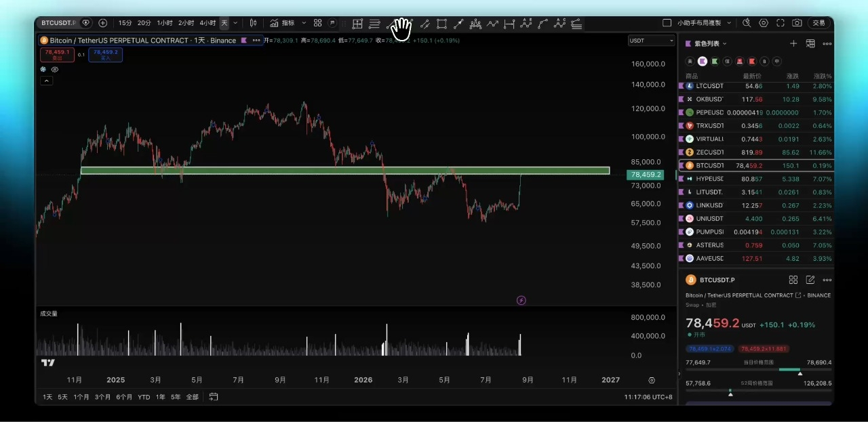The height and width of the screenshot is (422, 868).
Task: Select the arrow line drawing tool
Action: click(x=458, y=24)
